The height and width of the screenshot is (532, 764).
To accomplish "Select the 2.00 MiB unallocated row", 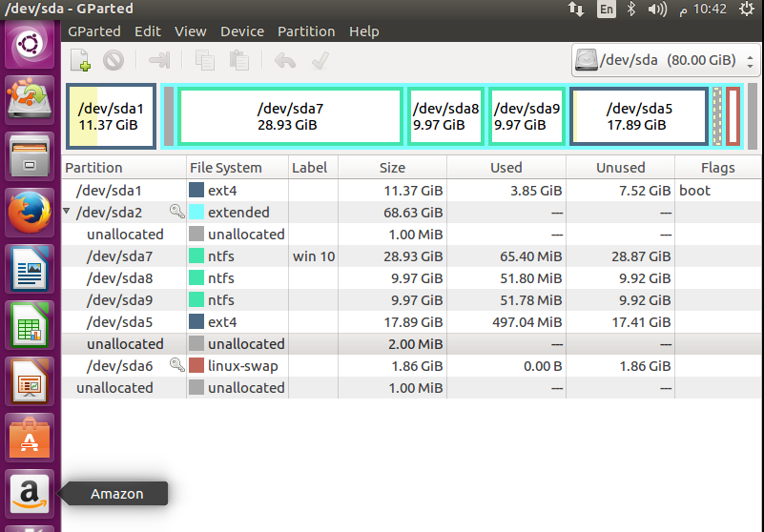I will (x=411, y=343).
